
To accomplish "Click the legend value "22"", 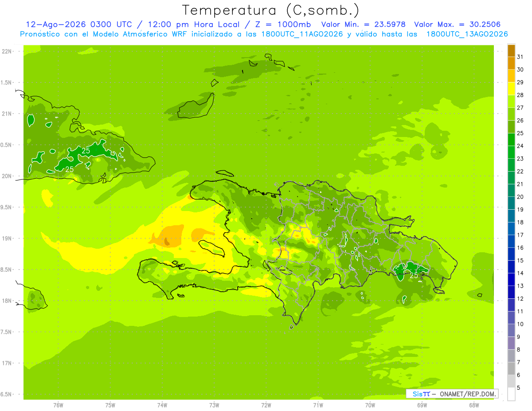I will coord(520,172).
